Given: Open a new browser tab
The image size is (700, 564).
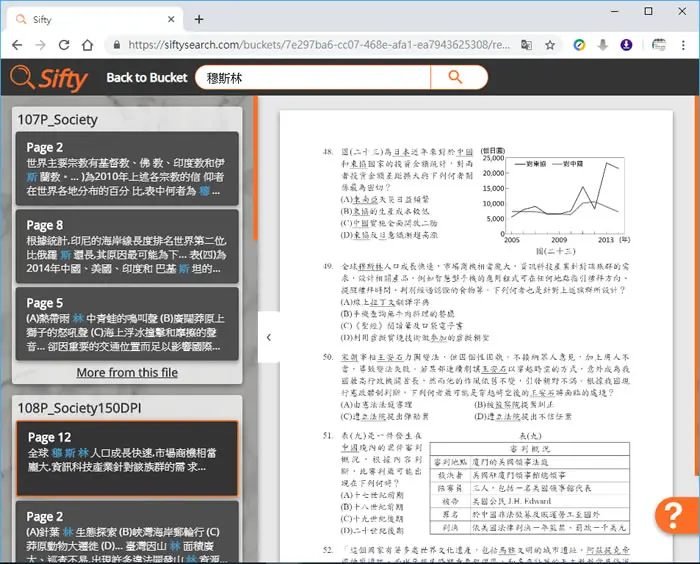Looking at the screenshot, I should tap(199, 19).
